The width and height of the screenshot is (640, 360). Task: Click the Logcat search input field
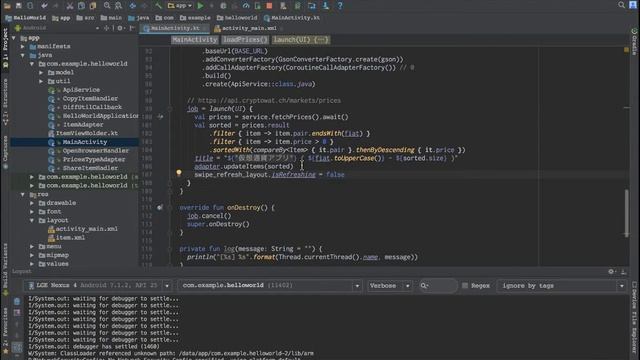(438, 286)
